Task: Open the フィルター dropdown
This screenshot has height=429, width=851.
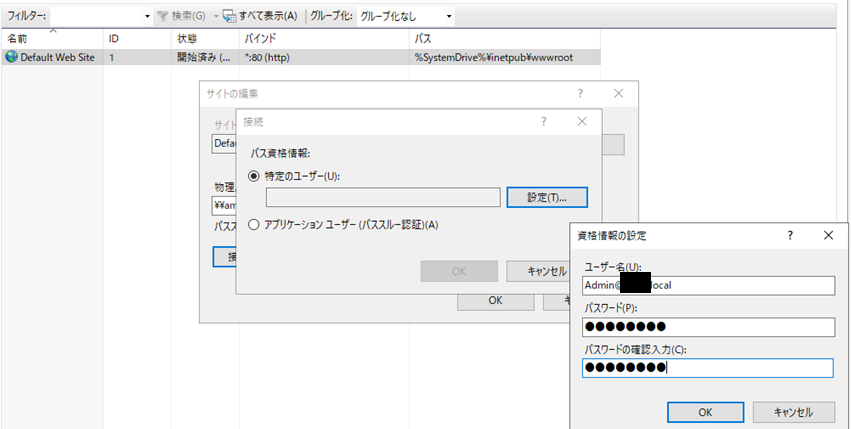Action: click(x=148, y=17)
